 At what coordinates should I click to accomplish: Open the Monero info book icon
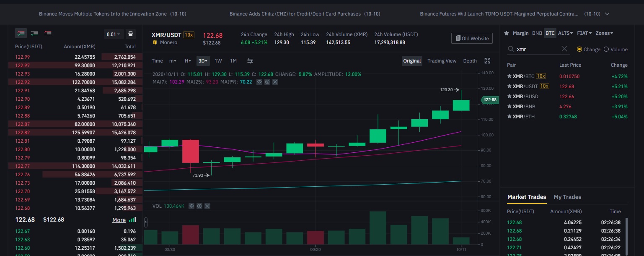click(155, 42)
